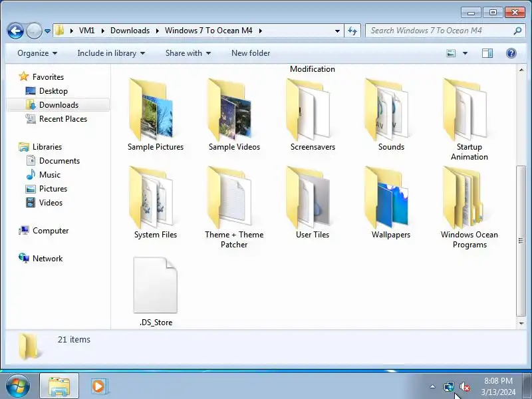
Task: Open the System Files folder
Action: [x=155, y=203]
